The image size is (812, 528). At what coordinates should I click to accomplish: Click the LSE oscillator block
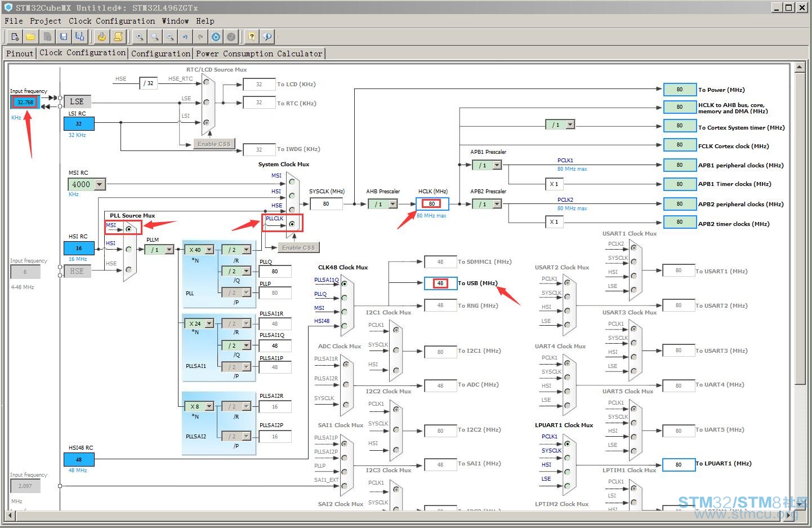(x=77, y=101)
